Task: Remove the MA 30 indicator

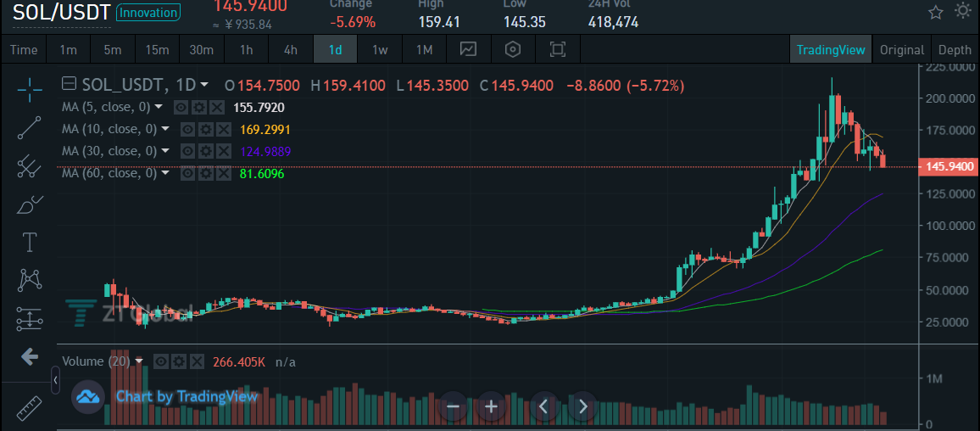Action: pos(223,151)
